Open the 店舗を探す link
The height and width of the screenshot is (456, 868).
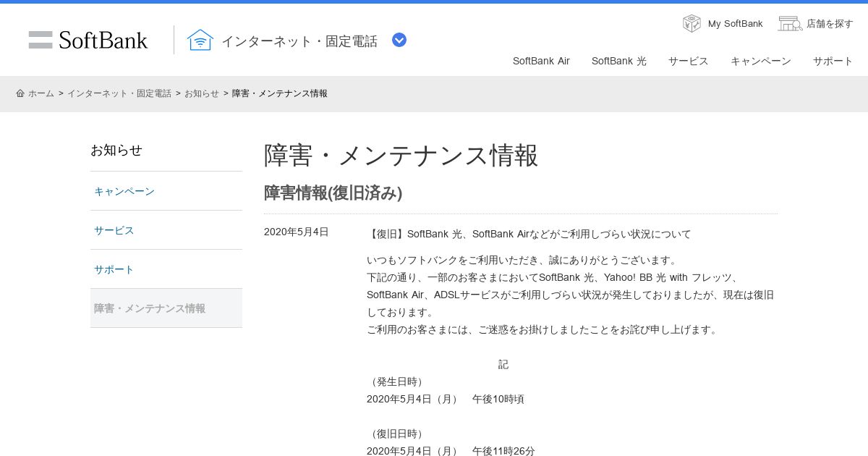tap(830, 24)
